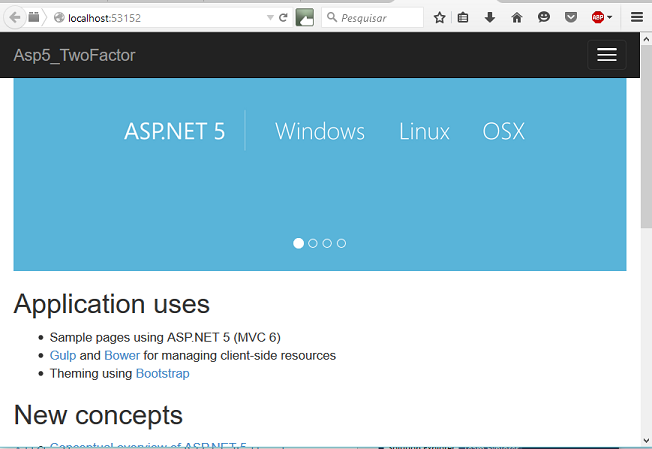Image resolution: width=652 pixels, height=449 pixels.
Task: Click the page scroll down arrow
Action: coord(646,440)
